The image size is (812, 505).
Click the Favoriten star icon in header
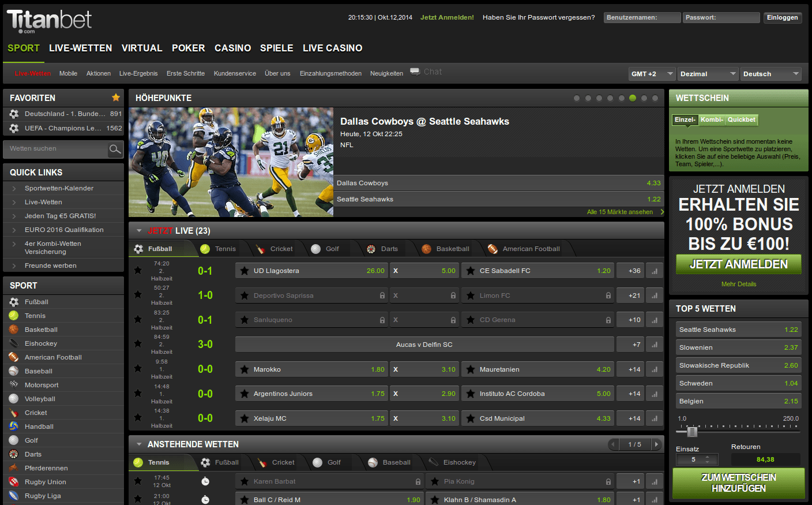click(x=116, y=98)
